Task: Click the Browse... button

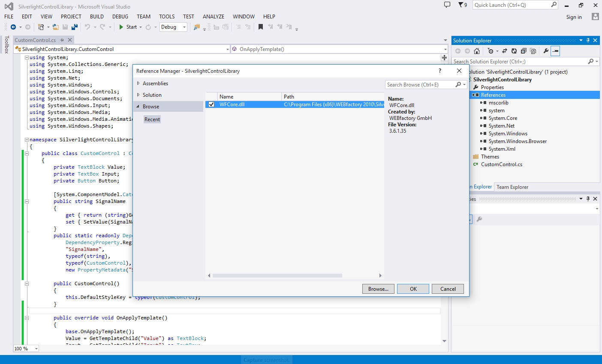Action: coord(378,289)
